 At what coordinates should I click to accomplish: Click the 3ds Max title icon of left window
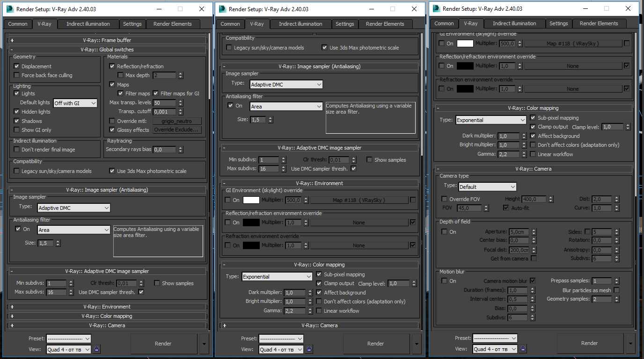click(x=9, y=9)
